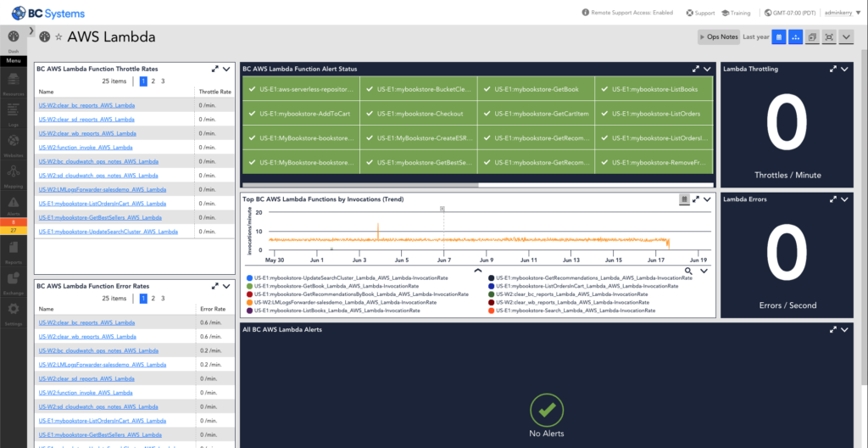Image resolution: width=868 pixels, height=448 pixels.
Task: Open adminkerry user menu
Action: pyautogui.click(x=842, y=12)
